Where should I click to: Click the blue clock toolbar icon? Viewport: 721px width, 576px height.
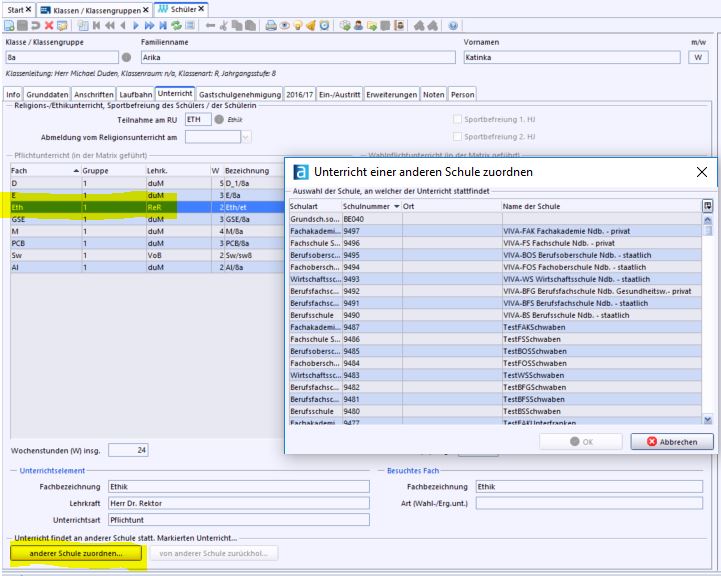click(x=324, y=26)
